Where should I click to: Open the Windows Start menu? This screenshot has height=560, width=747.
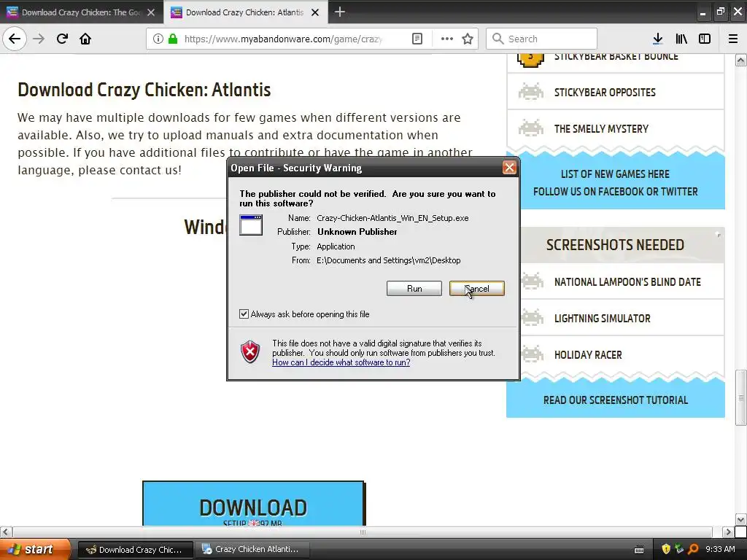pyautogui.click(x=34, y=550)
